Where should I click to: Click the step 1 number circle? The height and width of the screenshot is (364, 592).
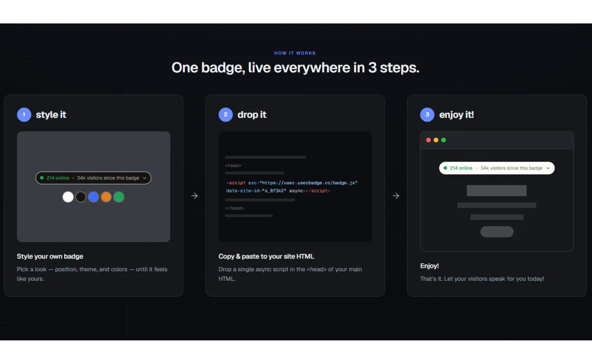click(24, 115)
